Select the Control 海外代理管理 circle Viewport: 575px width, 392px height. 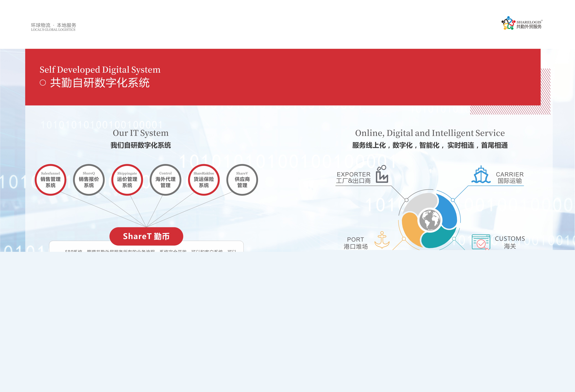pyautogui.click(x=166, y=180)
